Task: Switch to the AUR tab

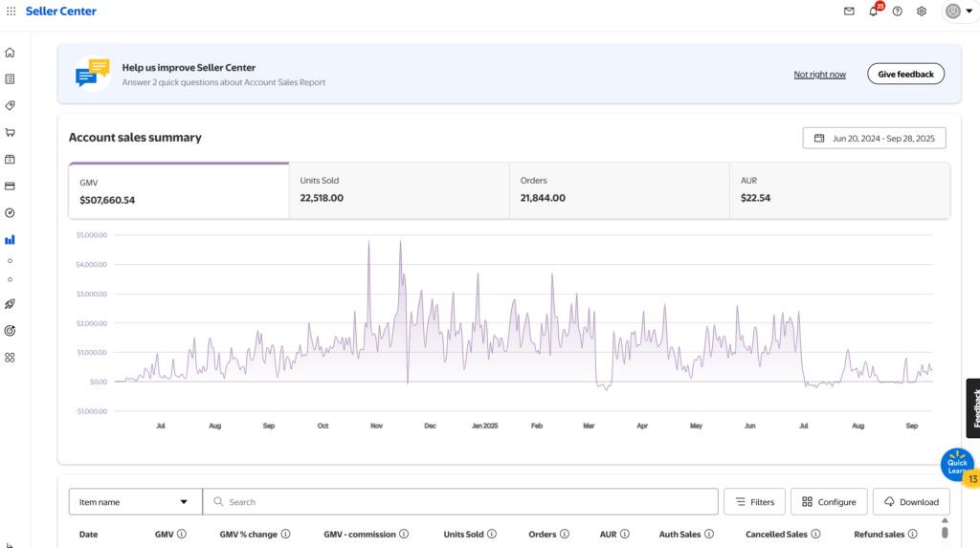Action: (x=839, y=189)
